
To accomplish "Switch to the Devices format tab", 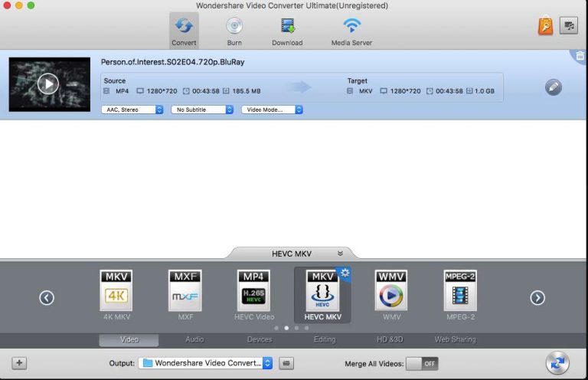I will (260, 339).
